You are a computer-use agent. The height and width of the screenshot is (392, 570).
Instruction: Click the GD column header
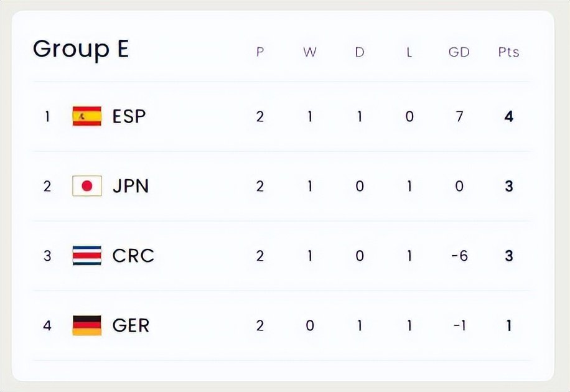coord(459,52)
